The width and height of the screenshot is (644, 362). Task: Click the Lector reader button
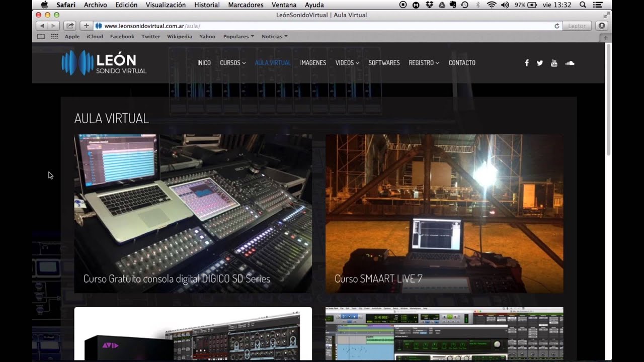pos(577,26)
